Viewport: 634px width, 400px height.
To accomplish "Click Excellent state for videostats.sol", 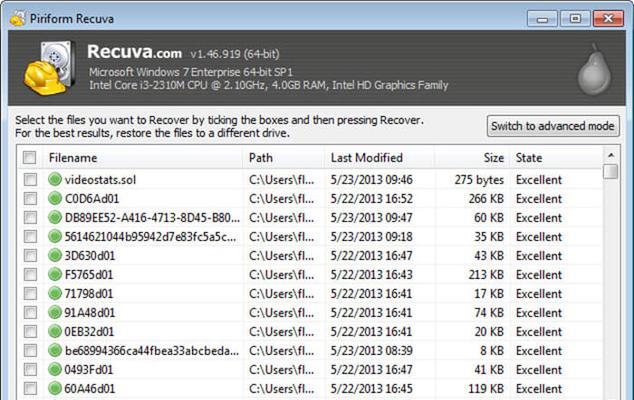I will (x=539, y=180).
